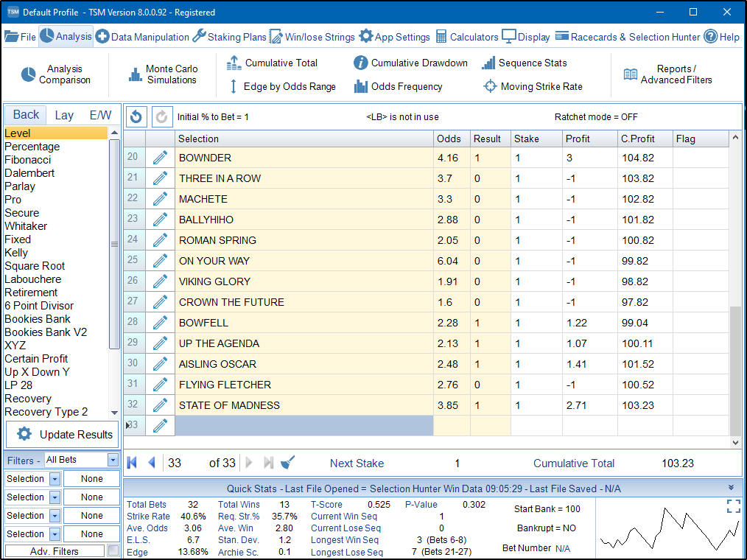Viewport: 747px width, 560px height.
Task: Open the All Bets filter dropdown
Action: (113, 461)
